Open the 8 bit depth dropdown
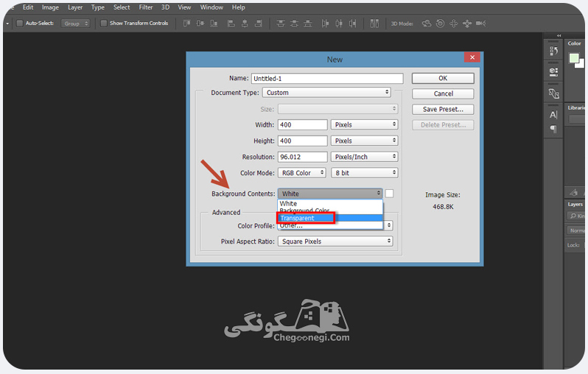The width and height of the screenshot is (588, 374). (364, 173)
